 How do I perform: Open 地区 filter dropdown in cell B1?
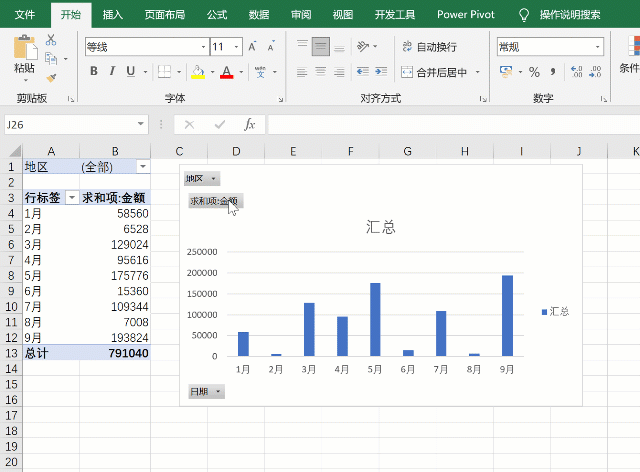tap(143, 167)
